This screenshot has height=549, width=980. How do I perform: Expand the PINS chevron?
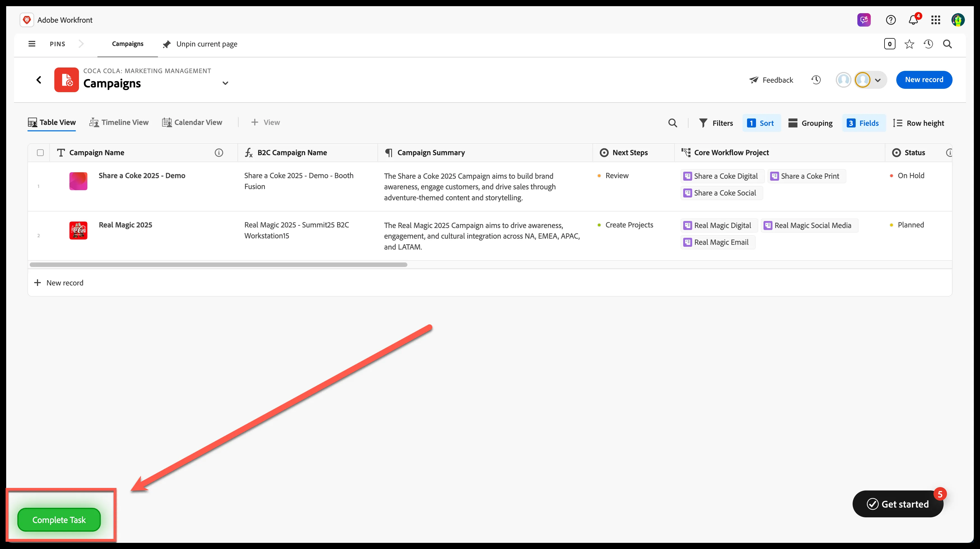[81, 44]
